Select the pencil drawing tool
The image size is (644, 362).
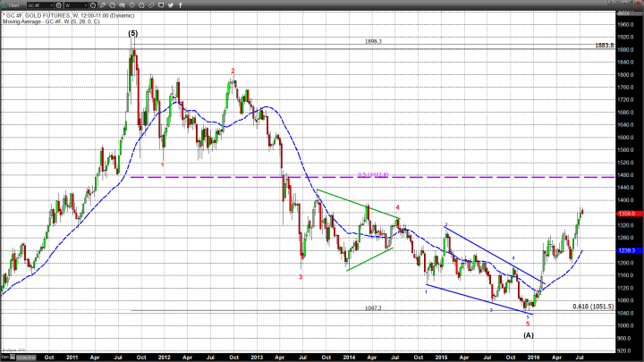(x=103, y=5)
